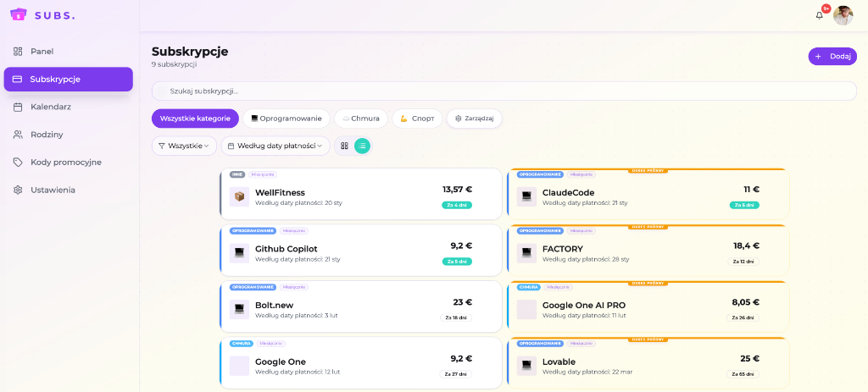Open the Google One AI PRO name
This screenshot has height=392, width=868.
pyautogui.click(x=584, y=305)
